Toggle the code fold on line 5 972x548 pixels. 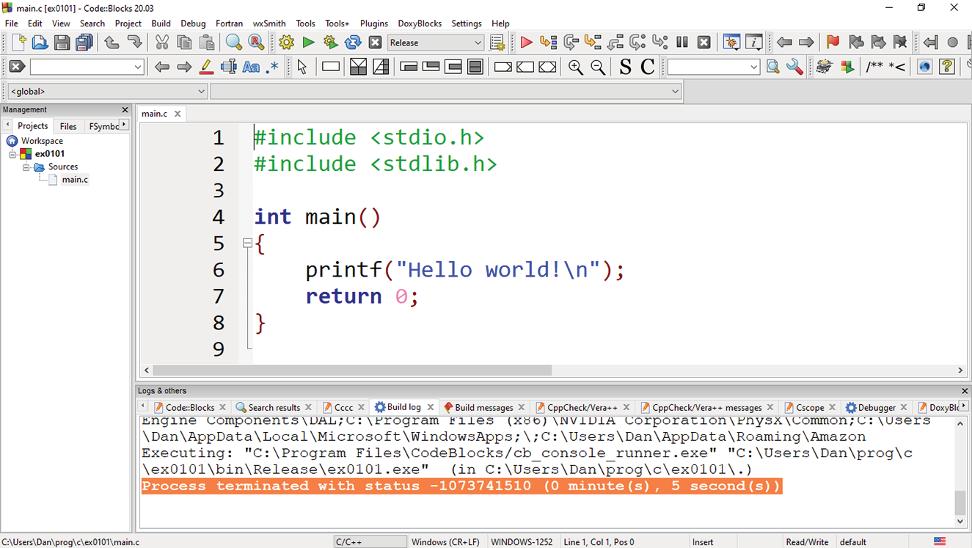coord(247,243)
